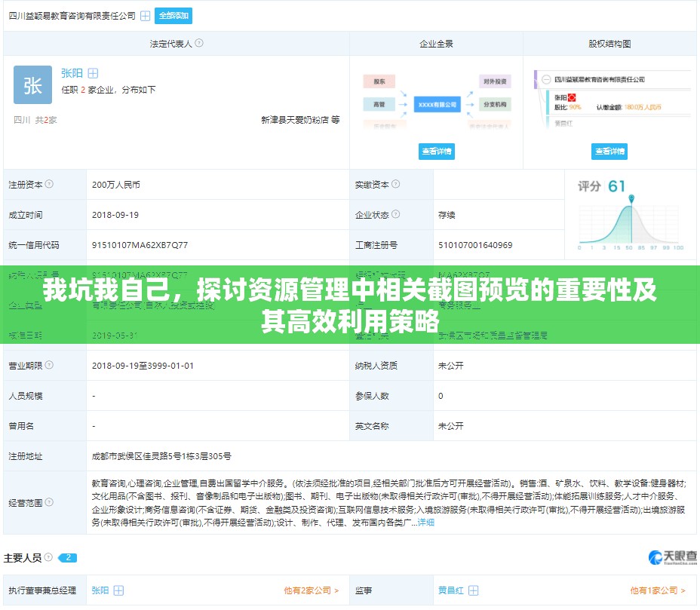Switch to the 股权结构图 section header
Image resolution: width=700 pixels, height=610 pixels.
click(x=611, y=43)
